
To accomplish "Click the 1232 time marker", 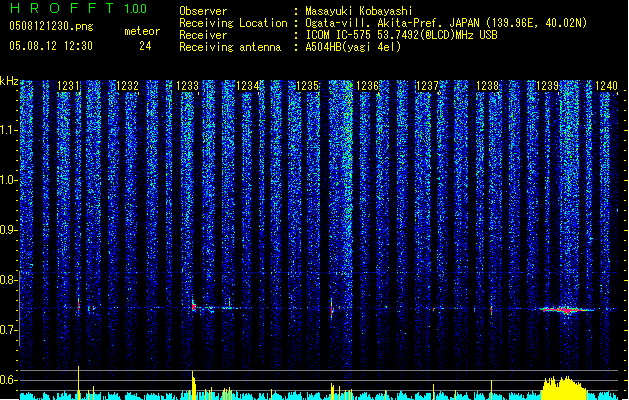I will [127, 86].
